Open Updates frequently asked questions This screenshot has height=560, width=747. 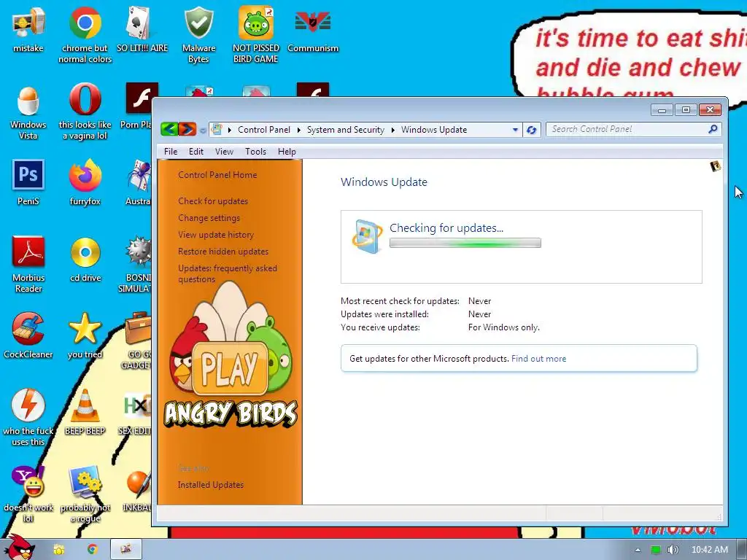pos(228,273)
